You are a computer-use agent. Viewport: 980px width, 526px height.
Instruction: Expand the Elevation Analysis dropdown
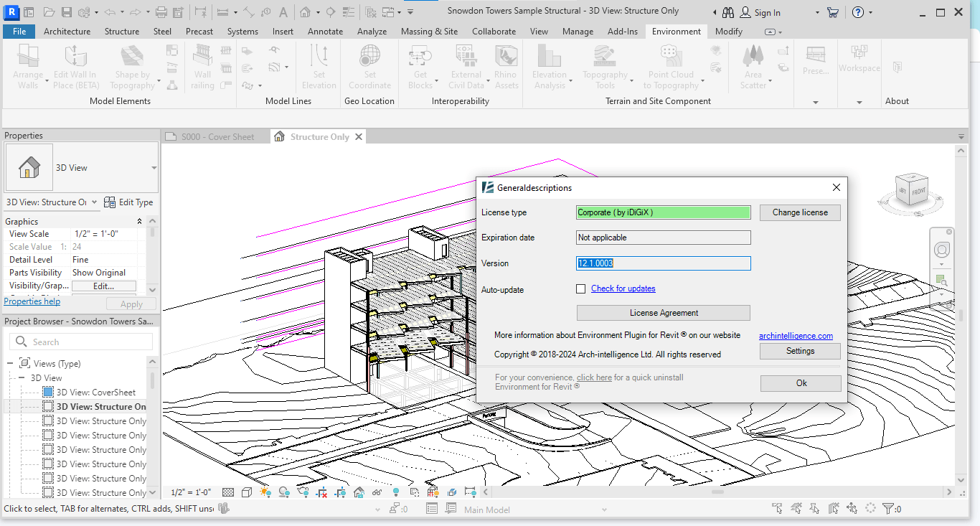[571, 81]
